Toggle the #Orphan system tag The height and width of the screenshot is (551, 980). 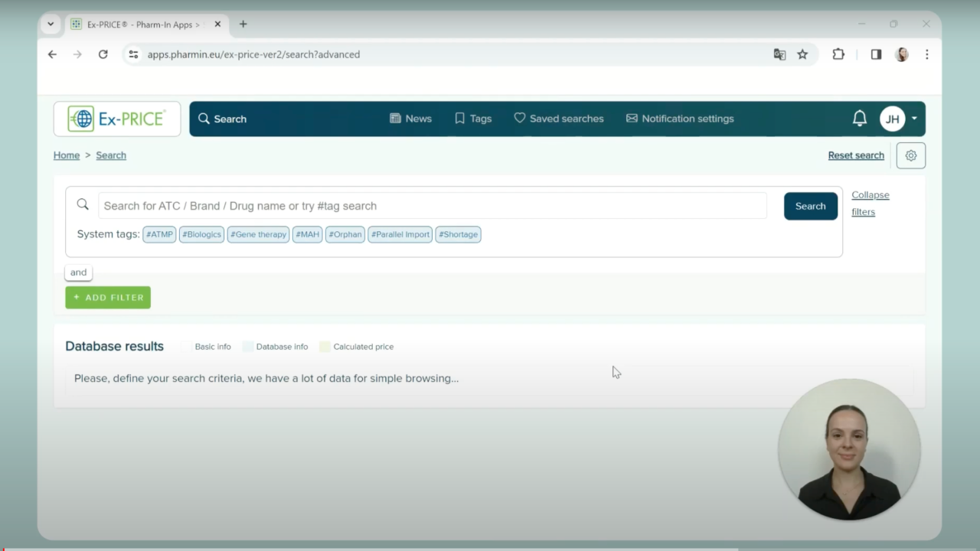click(x=345, y=234)
